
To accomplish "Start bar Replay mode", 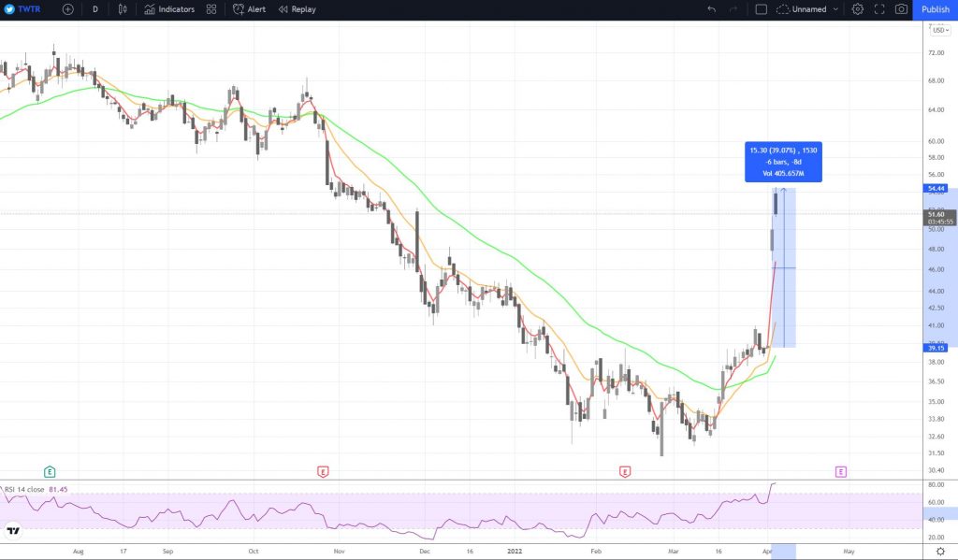I will tap(297, 9).
